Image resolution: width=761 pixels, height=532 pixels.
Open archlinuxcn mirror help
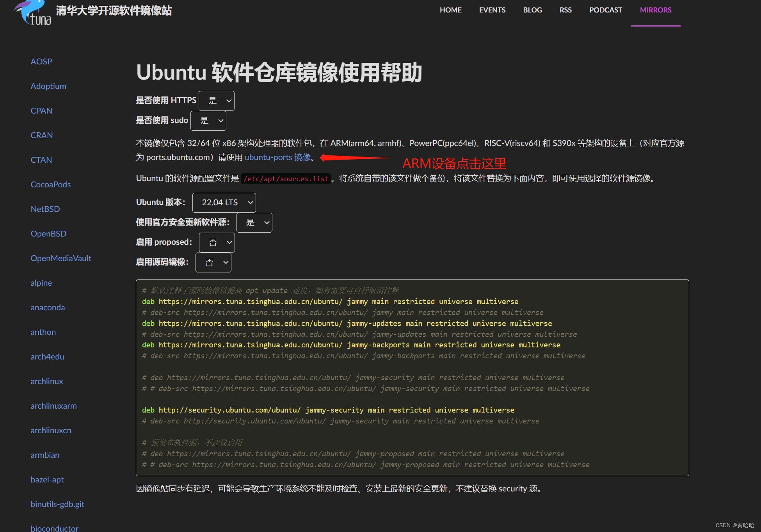51,431
